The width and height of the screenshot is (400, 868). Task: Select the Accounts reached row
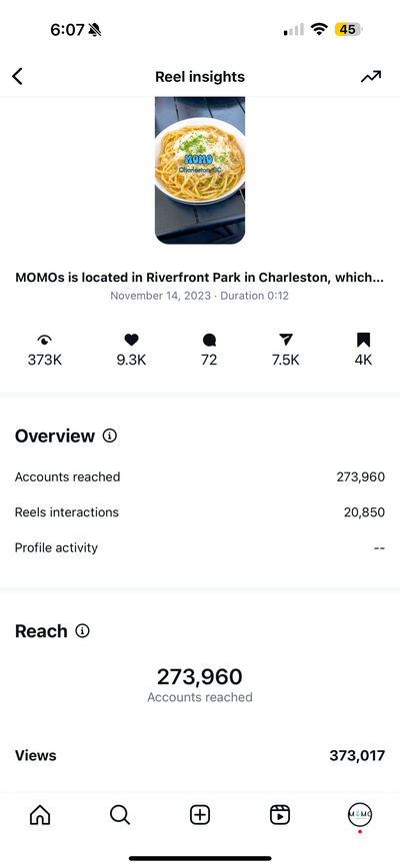[x=200, y=476]
